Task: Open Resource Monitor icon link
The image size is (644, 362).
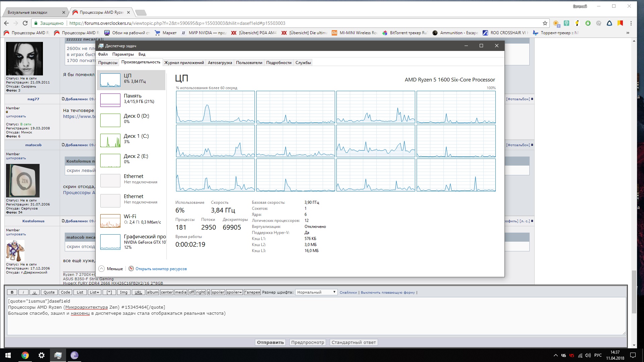Action: [131, 268]
